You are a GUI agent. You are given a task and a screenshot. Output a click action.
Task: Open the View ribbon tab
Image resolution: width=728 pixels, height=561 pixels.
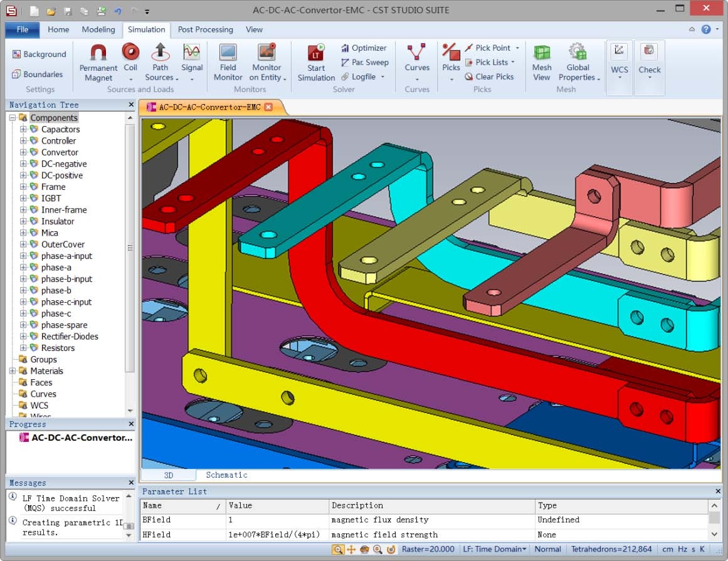(254, 29)
